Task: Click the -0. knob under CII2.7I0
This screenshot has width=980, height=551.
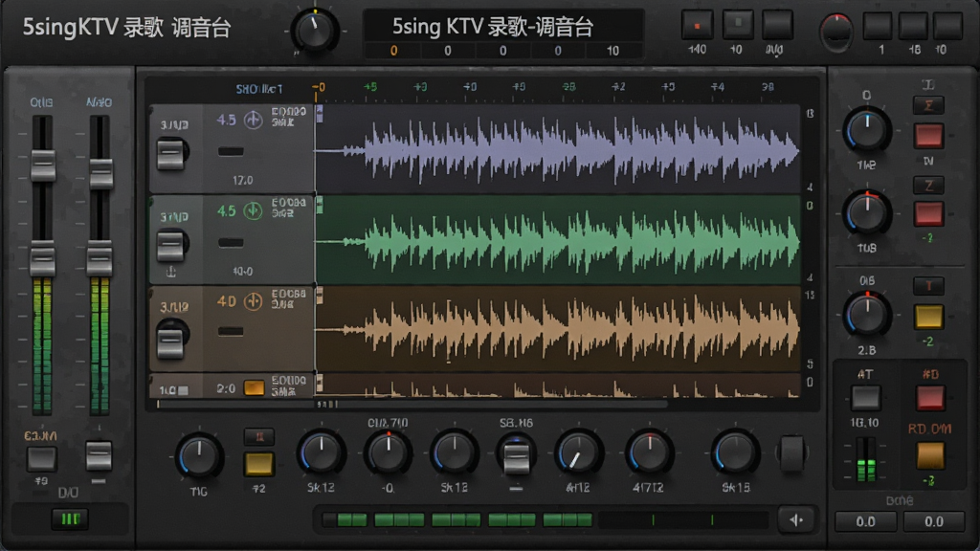Action: pyautogui.click(x=388, y=452)
